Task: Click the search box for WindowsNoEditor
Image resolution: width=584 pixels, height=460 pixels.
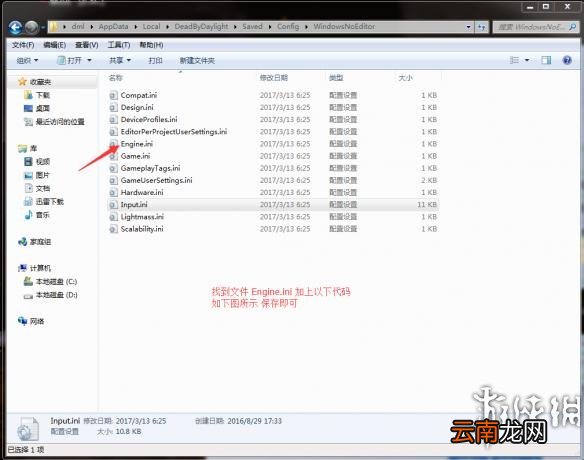Action: 533,27
